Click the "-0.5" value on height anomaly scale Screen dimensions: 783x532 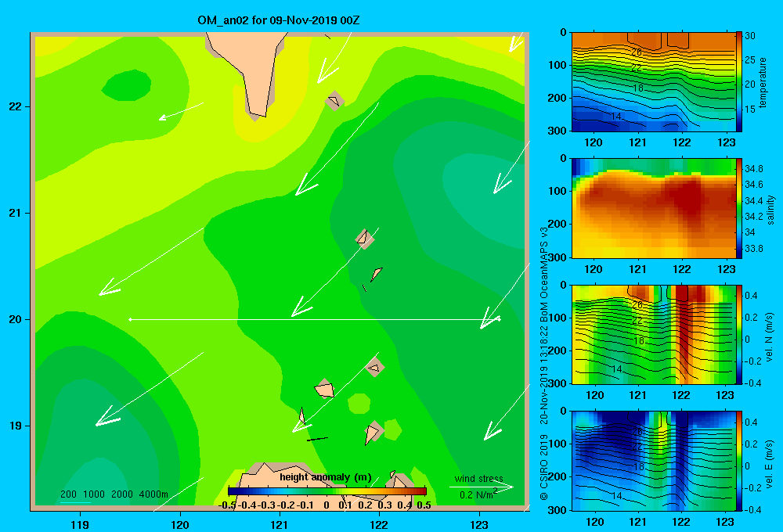click(227, 505)
